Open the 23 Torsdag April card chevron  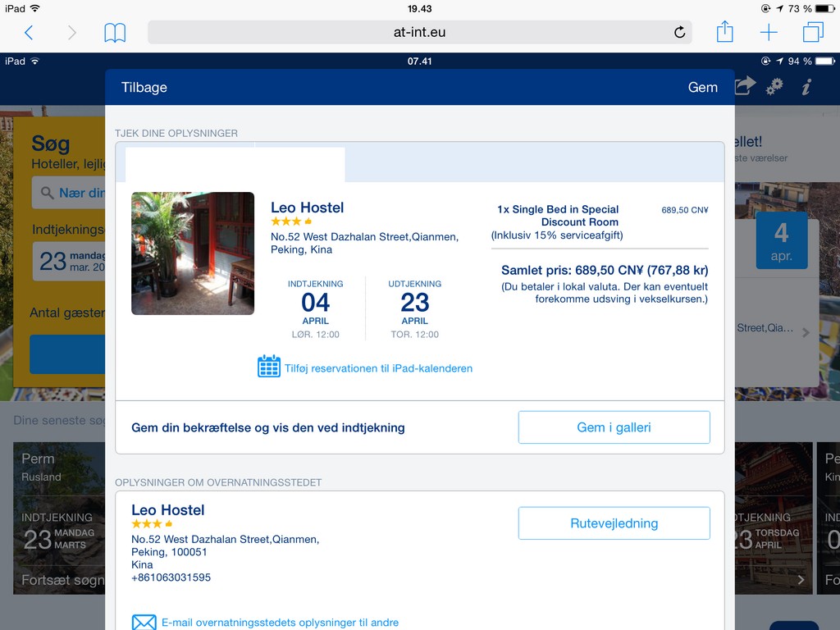tap(801, 580)
